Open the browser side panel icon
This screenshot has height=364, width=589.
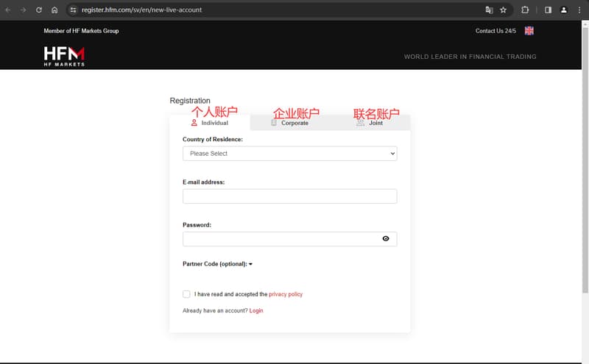(548, 10)
